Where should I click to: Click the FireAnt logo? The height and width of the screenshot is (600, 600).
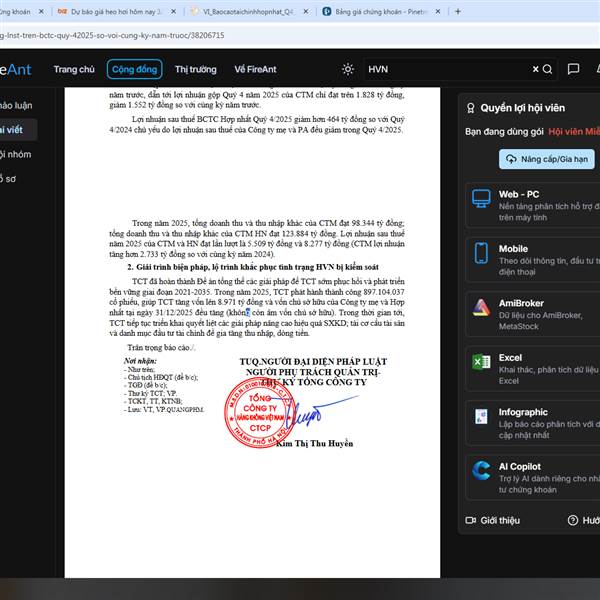(x=16, y=70)
